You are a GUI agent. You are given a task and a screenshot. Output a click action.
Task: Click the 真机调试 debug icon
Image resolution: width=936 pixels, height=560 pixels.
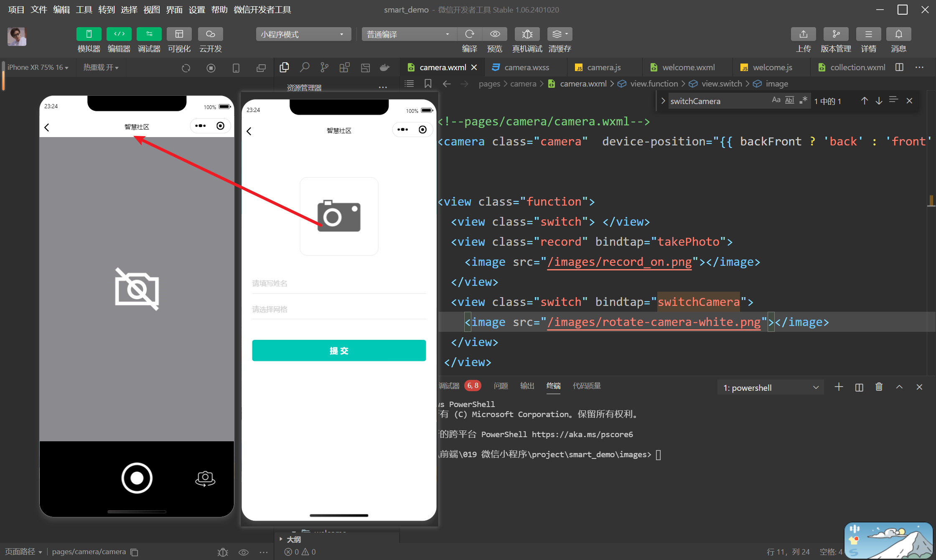coord(527,34)
